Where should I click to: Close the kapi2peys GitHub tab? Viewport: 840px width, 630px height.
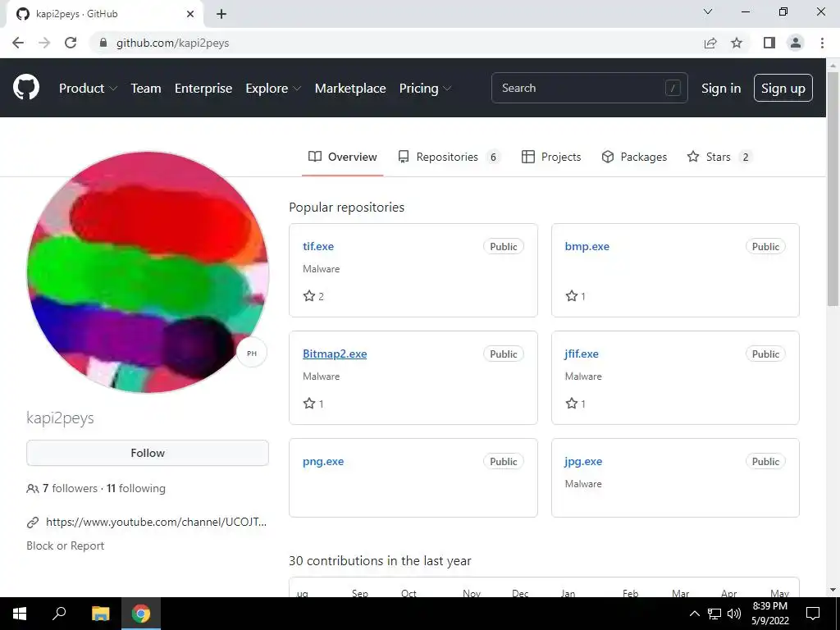(190, 14)
